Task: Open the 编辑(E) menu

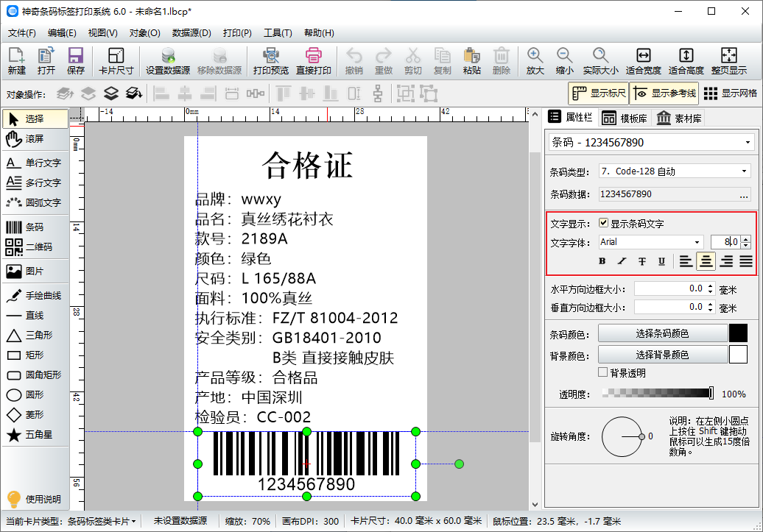Action: pos(62,33)
